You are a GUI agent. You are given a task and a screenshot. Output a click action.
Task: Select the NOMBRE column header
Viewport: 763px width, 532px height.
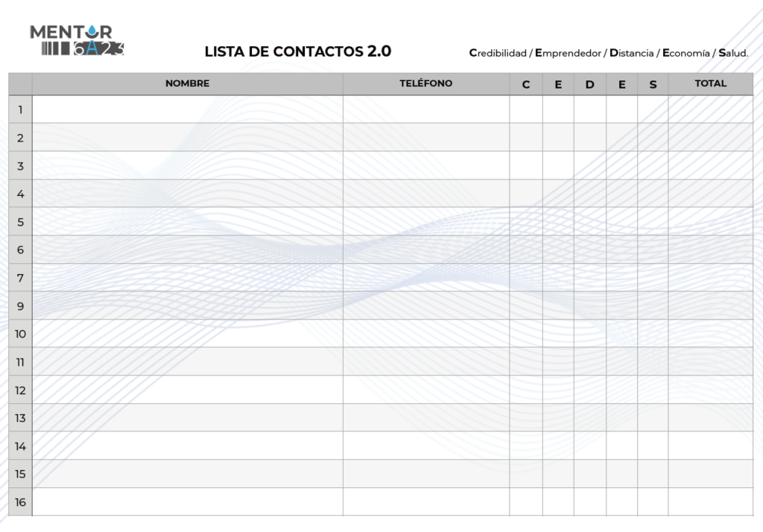[x=187, y=83]
